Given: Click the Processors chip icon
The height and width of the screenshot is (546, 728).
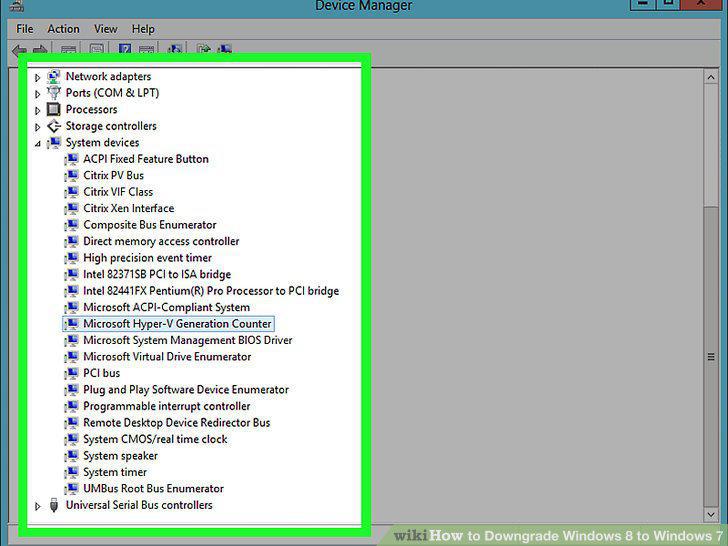Looking at the screenshot, I should [x=54, y=109].
